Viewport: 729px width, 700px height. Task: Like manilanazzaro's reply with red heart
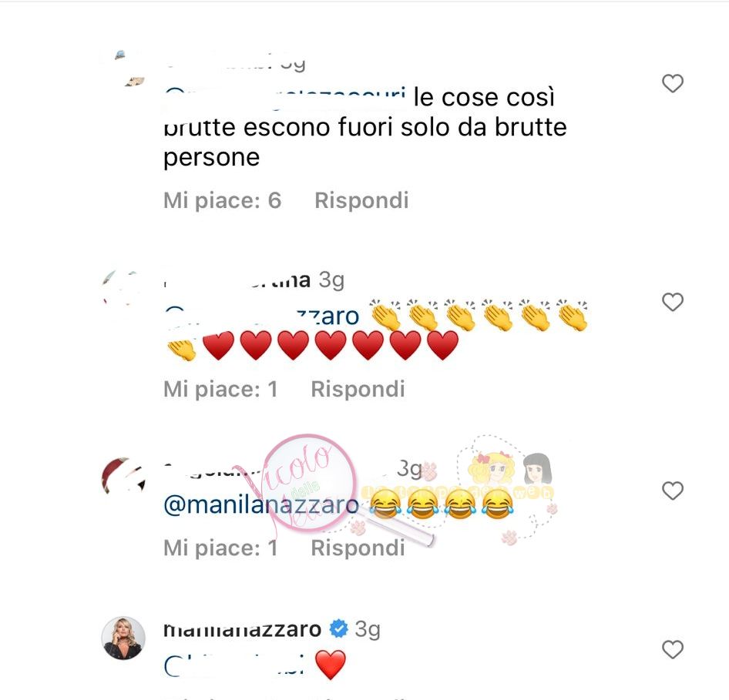[x=672, y=649]
